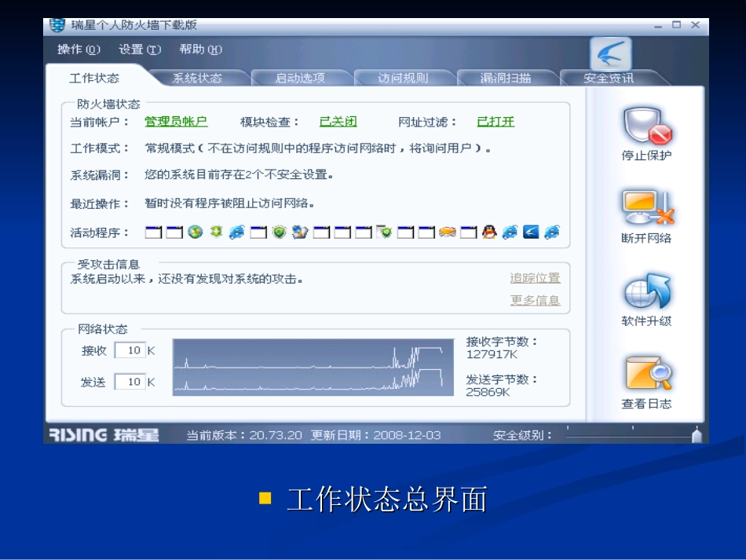The height and width of the screenshot is (560, 746).
Task: Switch to the 漏洞扫描 tab
Action: pos(506,78)
